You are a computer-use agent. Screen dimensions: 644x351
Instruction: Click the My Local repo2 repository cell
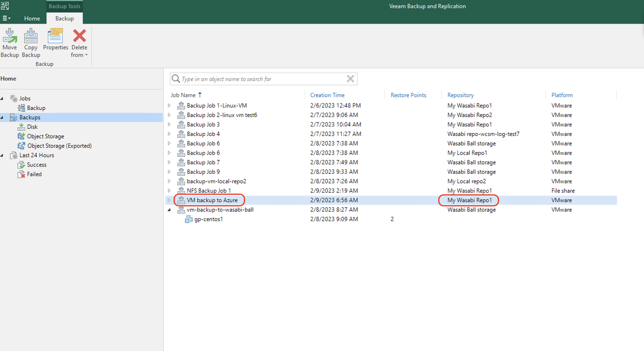pyautogui.click(x=466, y=181)
